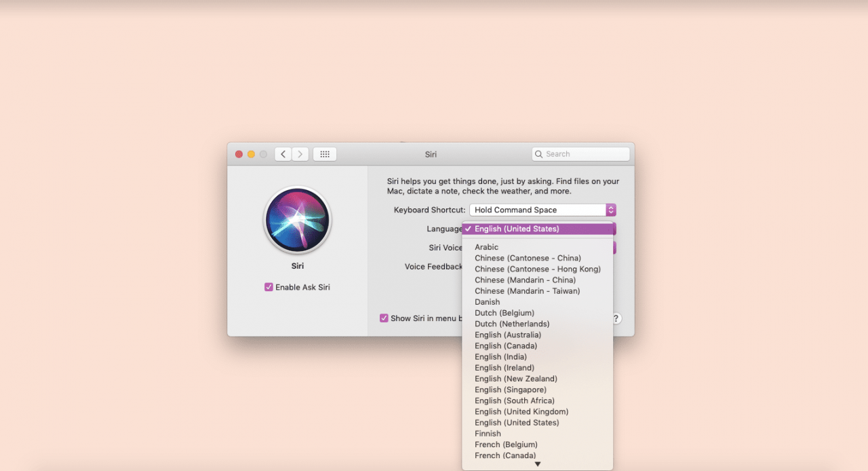868x471 pixels.
Task: Pick Danish from the language list
Action: [538, 302]
